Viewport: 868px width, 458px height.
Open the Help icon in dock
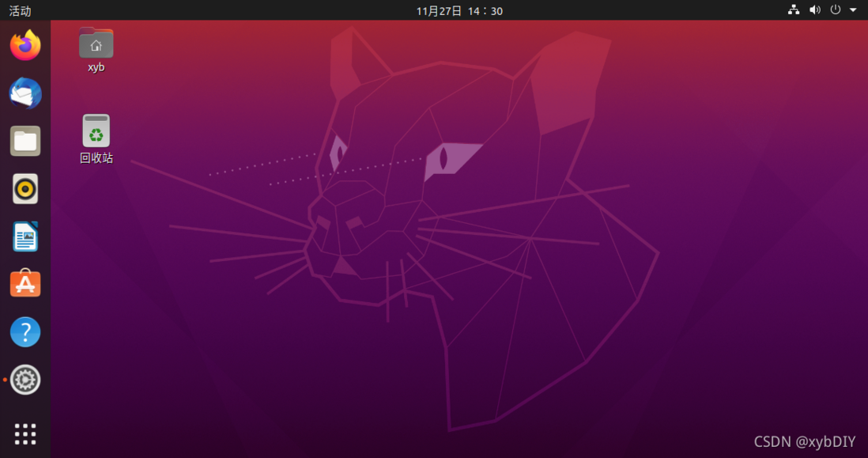25,331
